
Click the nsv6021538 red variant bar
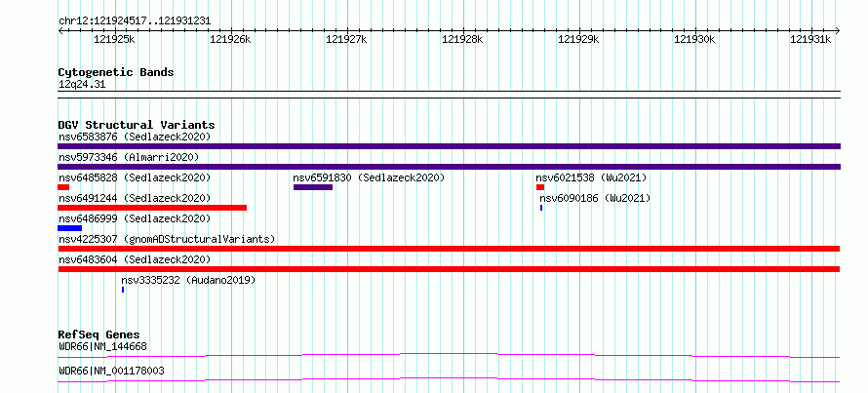[x=540, y=187]
